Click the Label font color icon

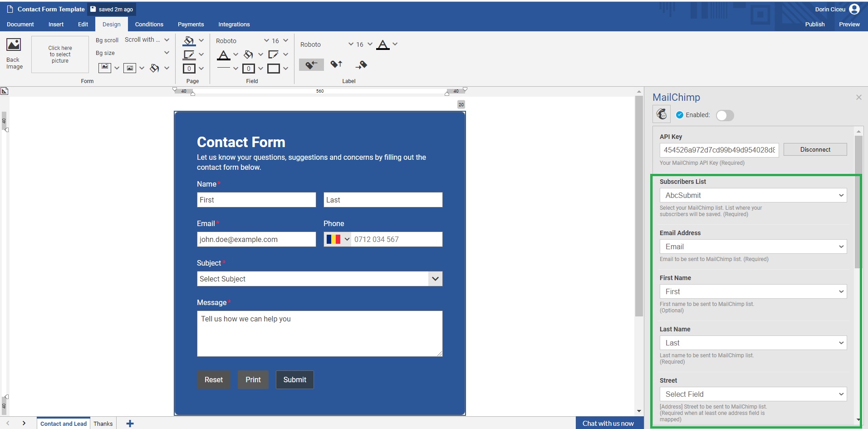383,44
